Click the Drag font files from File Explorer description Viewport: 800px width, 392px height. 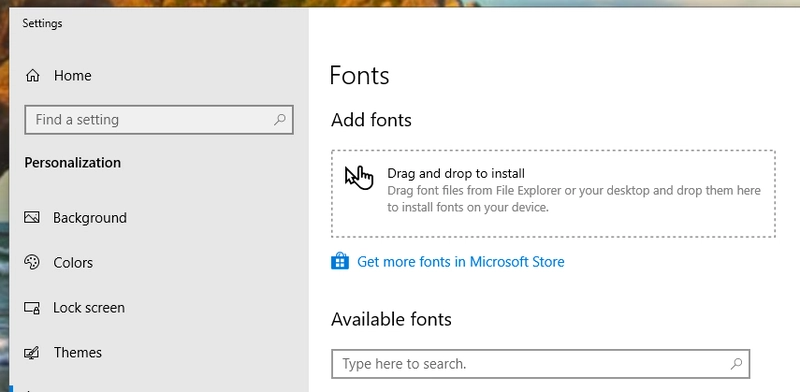(x=574, y=199)
